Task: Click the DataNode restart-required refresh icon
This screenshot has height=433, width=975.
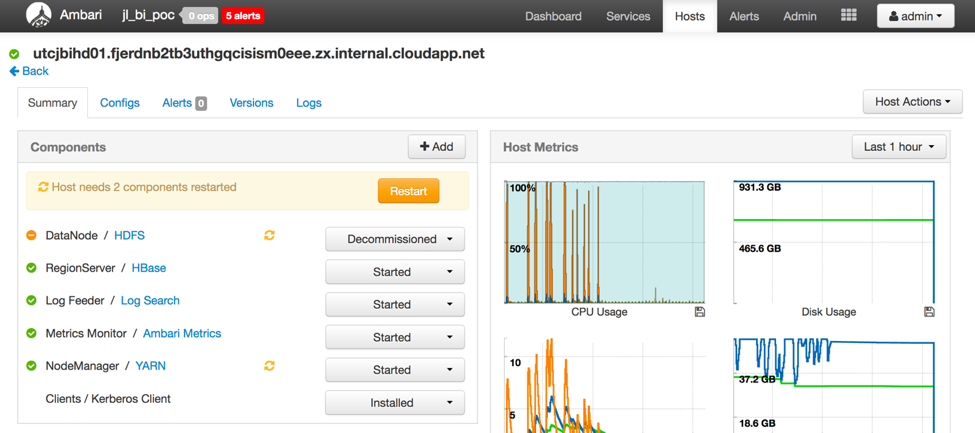Action: pyautogui.click(x=269, y=236)
